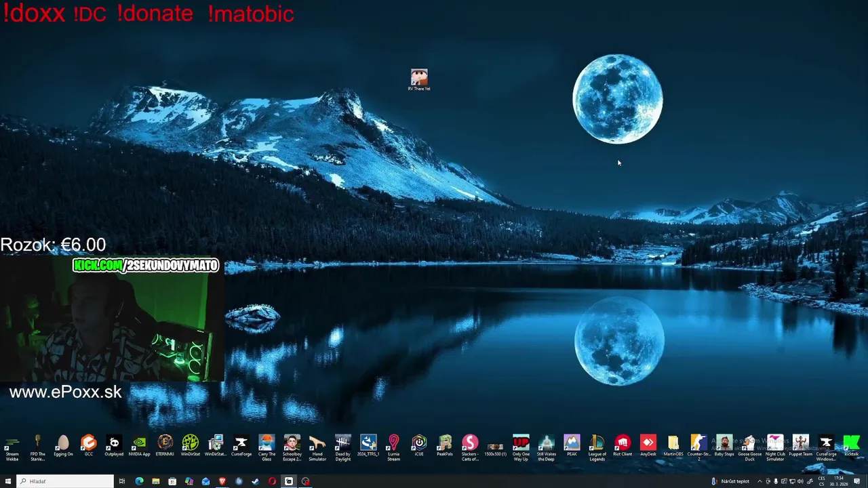The image size is (868, 488).
Task: Launch Brave browser from the taskbar
Action: (x=222, y=481)
